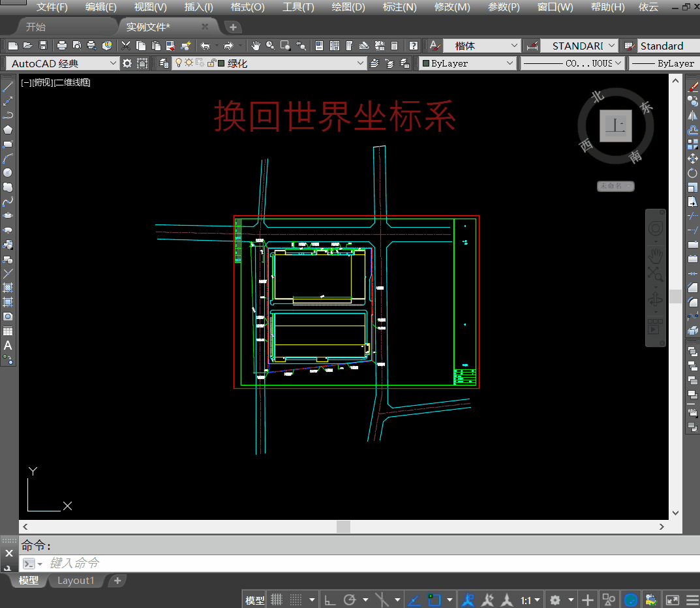Toggle 2D object snap

[x=434, y=600]
